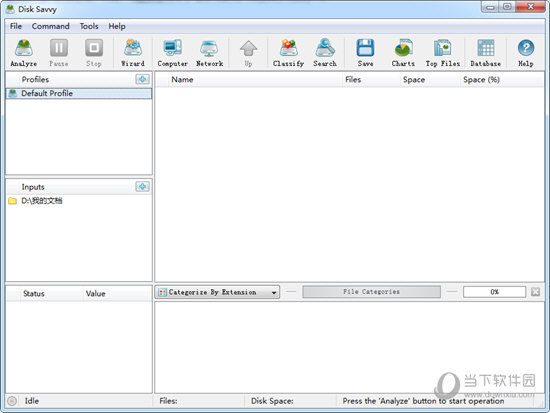Click the Pause toolbar icon
Image resolution: width=550 pixels, height=413 pixels.
(x=59, y=53)
